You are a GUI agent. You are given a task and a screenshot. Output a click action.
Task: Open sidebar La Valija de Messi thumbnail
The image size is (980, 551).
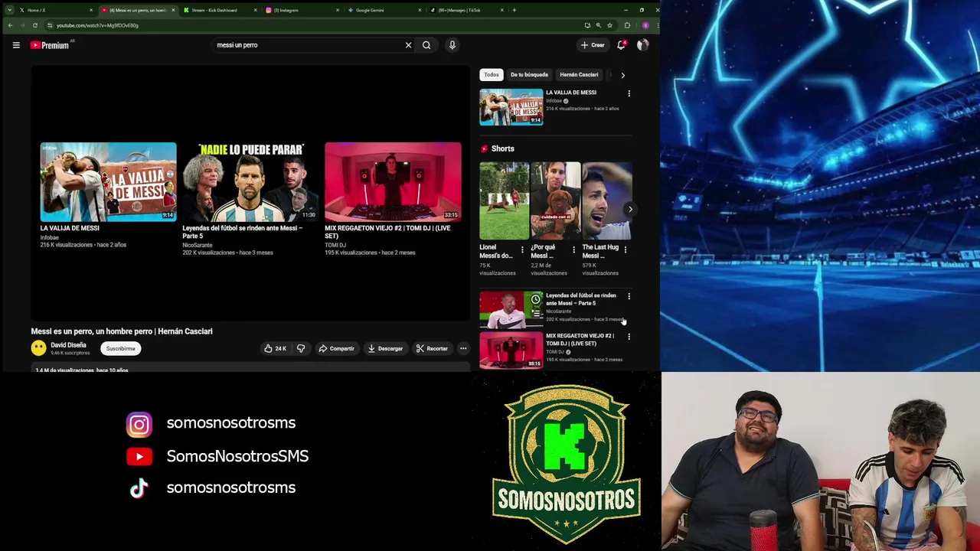coord(511,107)
